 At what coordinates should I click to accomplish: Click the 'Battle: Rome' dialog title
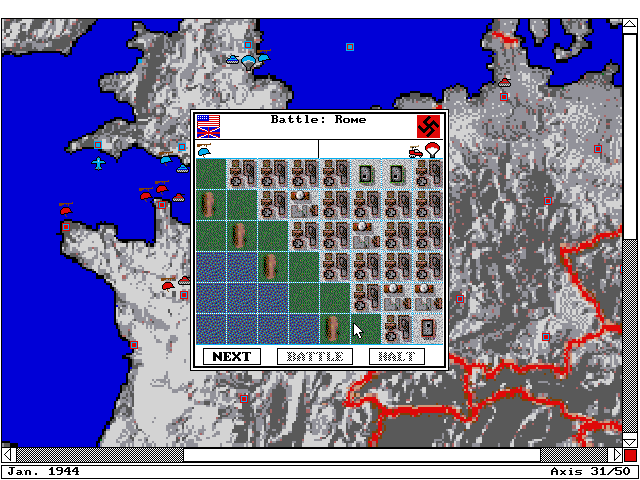[x=318, y=120]
